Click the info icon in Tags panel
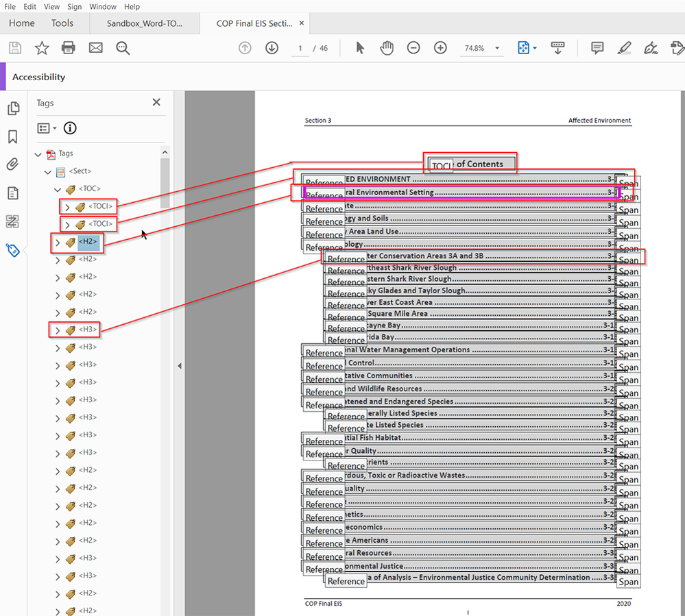 [x=70, y=128]
